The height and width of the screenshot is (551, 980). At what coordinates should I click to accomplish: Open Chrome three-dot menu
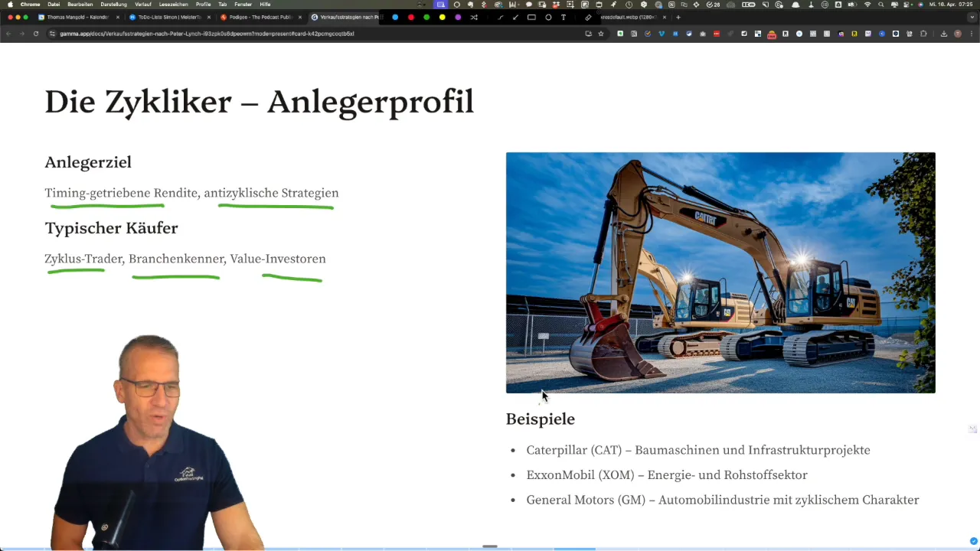[x=971, y=34]
